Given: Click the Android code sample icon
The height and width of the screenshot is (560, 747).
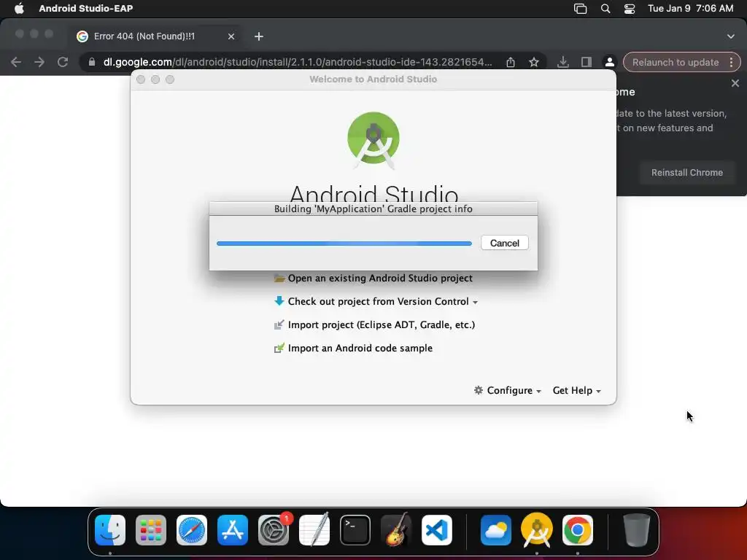Looking at the screenshot, I should coord(279,348).
